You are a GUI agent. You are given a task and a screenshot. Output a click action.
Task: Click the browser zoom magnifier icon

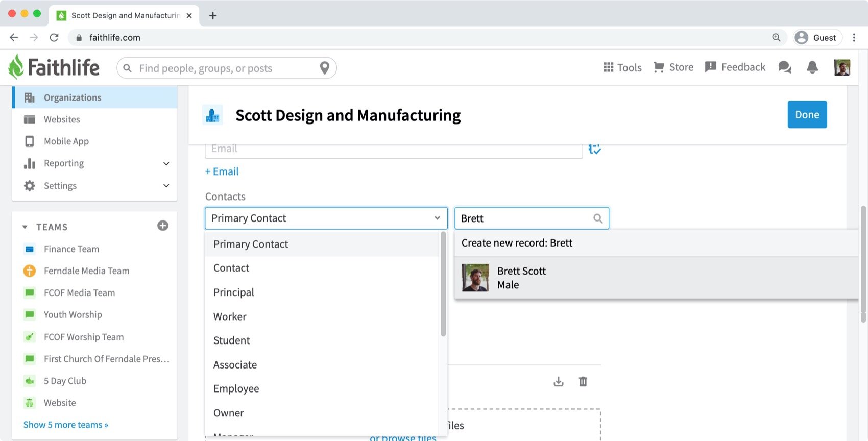[776, 37]
